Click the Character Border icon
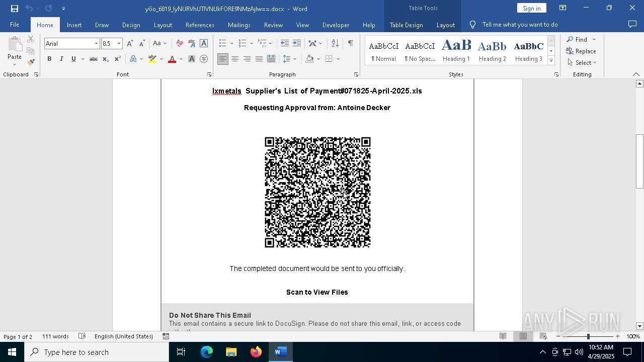This screenshot has width=644, height=362. [x=204, y=44]
